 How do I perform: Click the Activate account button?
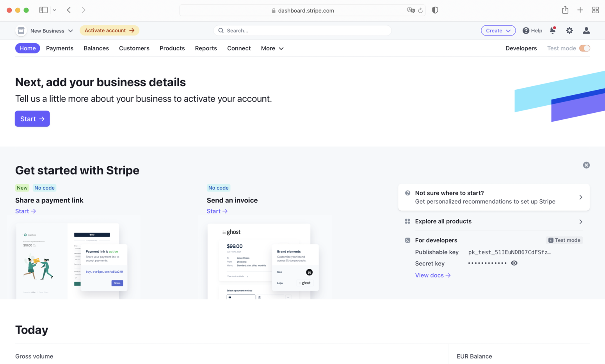coord(109,30)
